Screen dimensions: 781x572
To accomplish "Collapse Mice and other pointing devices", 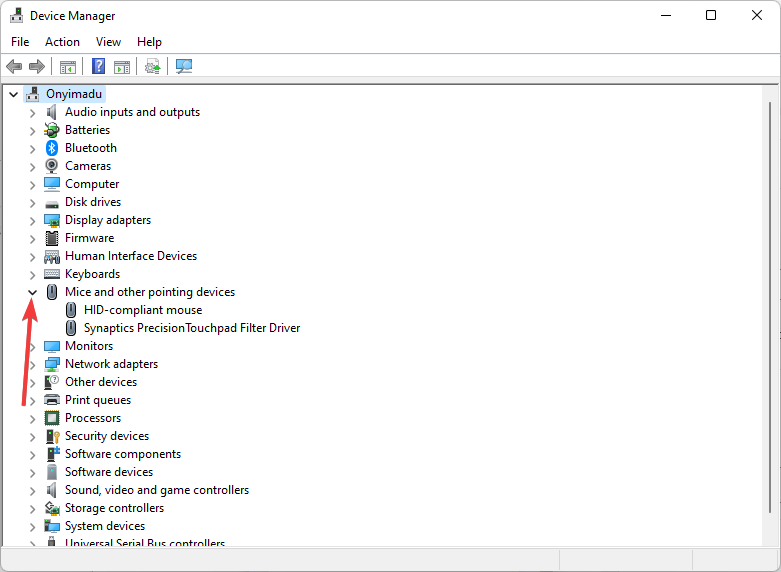I will (32, 292).
